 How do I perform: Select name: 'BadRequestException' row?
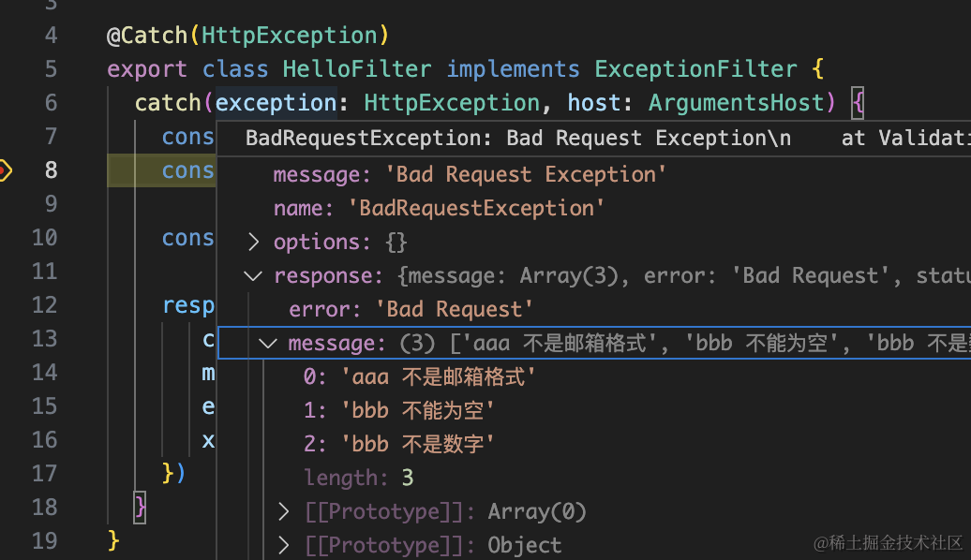[x=439, y=209]
